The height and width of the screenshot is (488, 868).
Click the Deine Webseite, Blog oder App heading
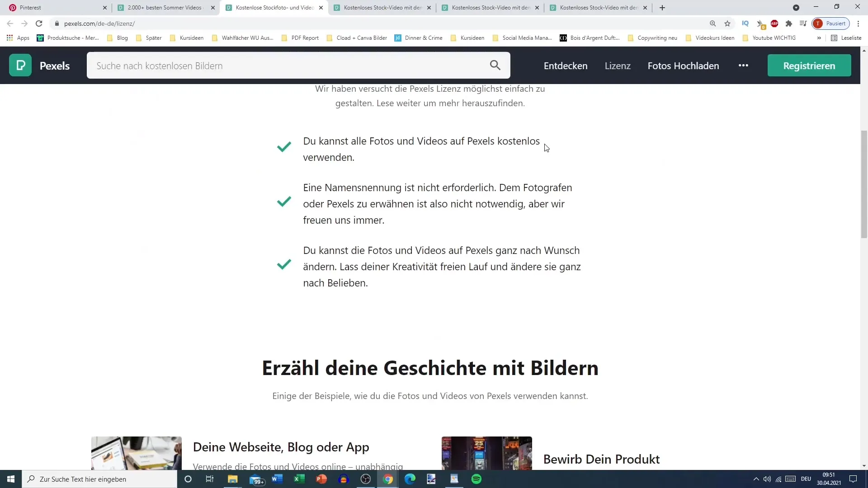281,447
